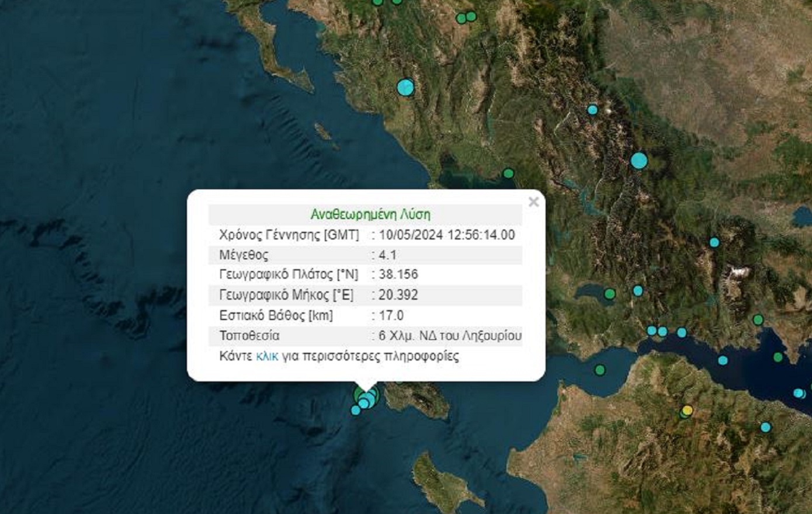Select the large cyan marker in the eastern mountains

click(x=639, y=161)
